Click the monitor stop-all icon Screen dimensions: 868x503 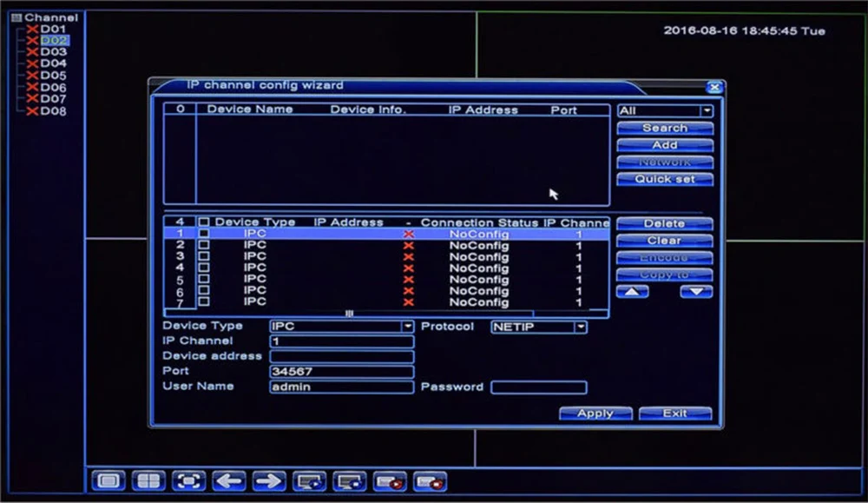pyautogui.click(x=350, y=480)
